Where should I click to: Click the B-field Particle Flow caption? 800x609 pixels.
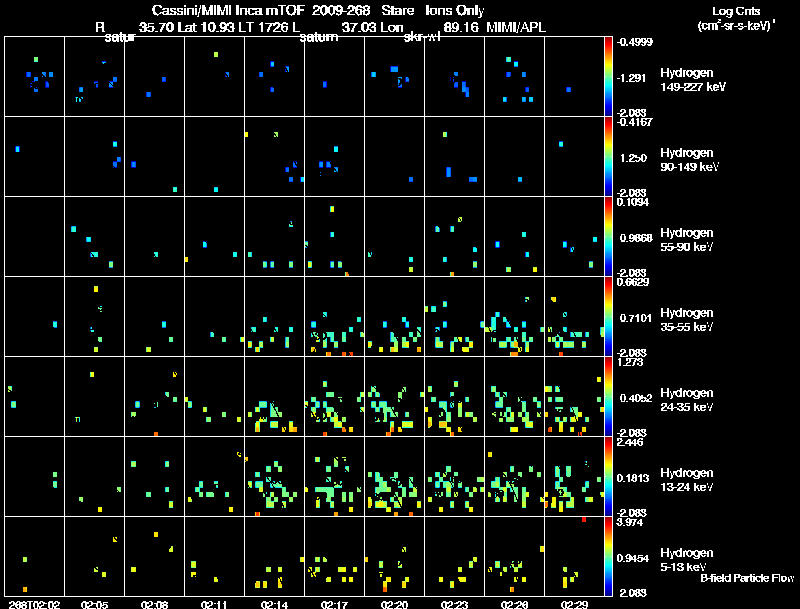[x=747, y=578]
